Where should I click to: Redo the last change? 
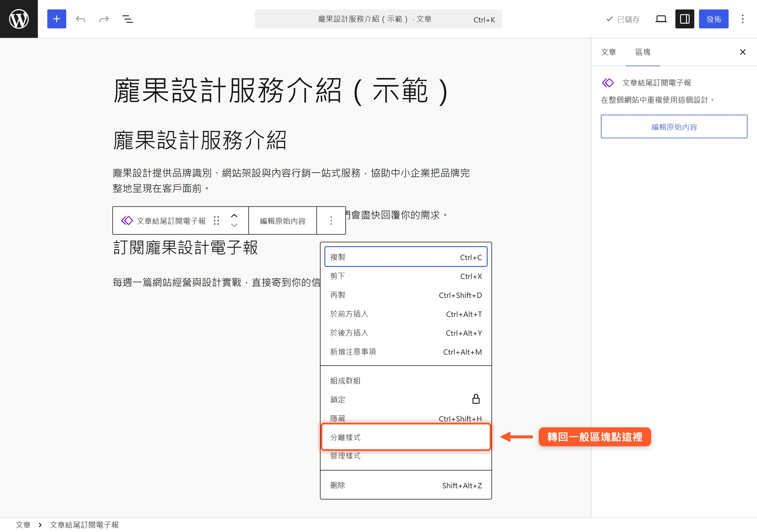pyautogui.click(x=104, y=19)
